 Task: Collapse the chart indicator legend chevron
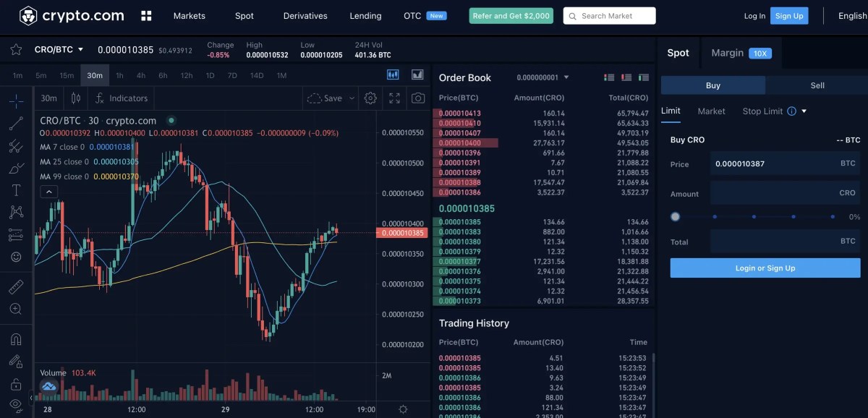coord(49,192)
